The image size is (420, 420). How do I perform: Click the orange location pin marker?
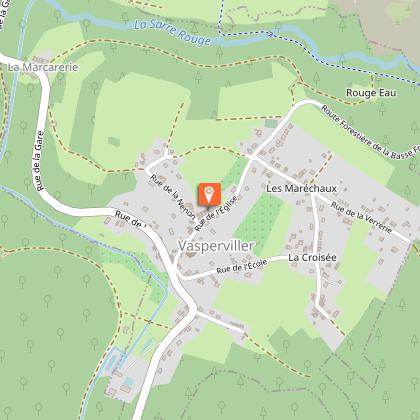[x=210, y=194]
